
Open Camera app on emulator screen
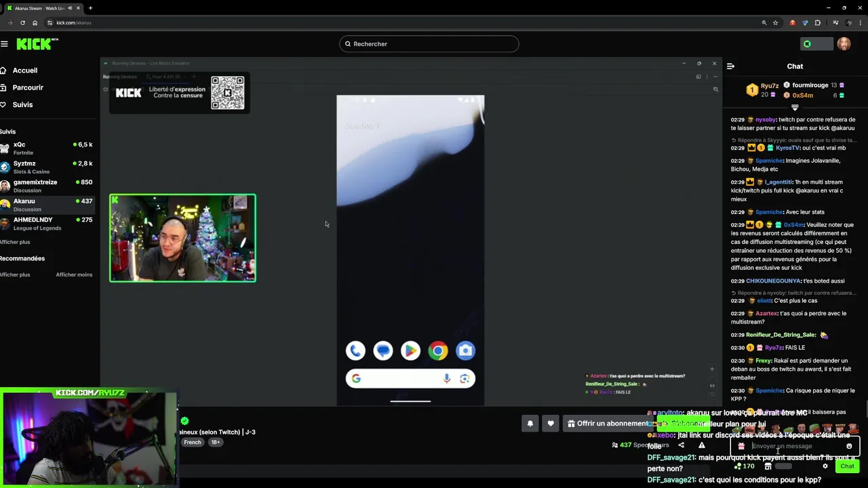(465, 350)
